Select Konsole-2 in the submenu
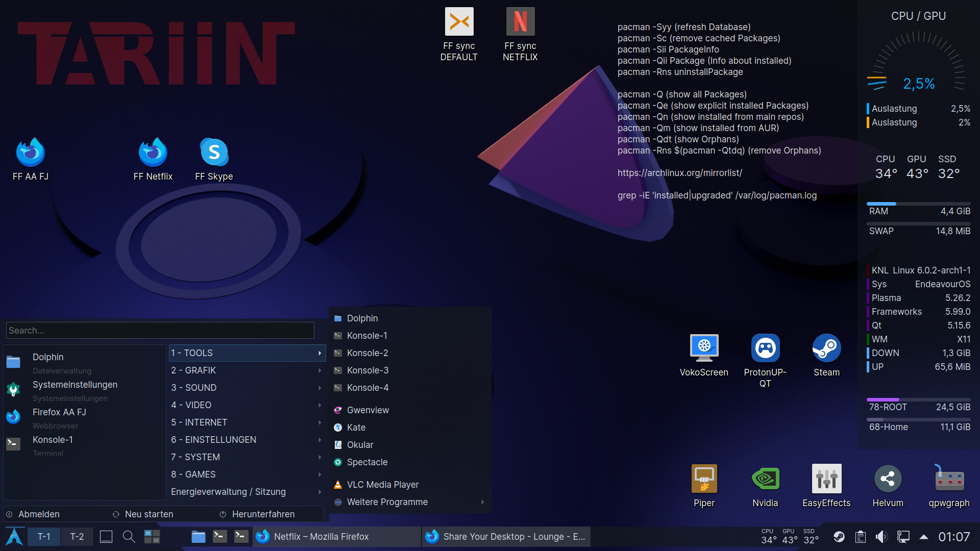 tap(410, 353)
